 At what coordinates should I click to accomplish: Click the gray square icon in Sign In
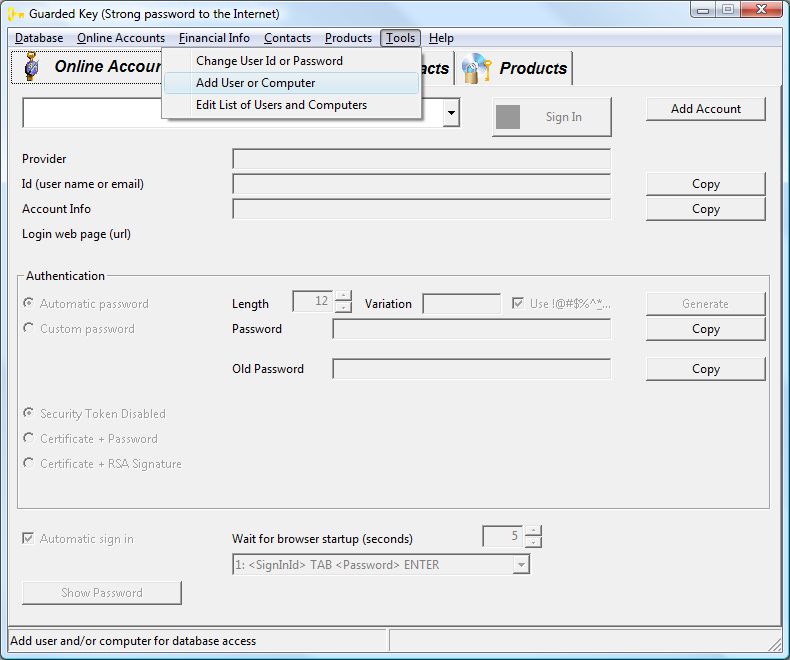coord(507,117)
